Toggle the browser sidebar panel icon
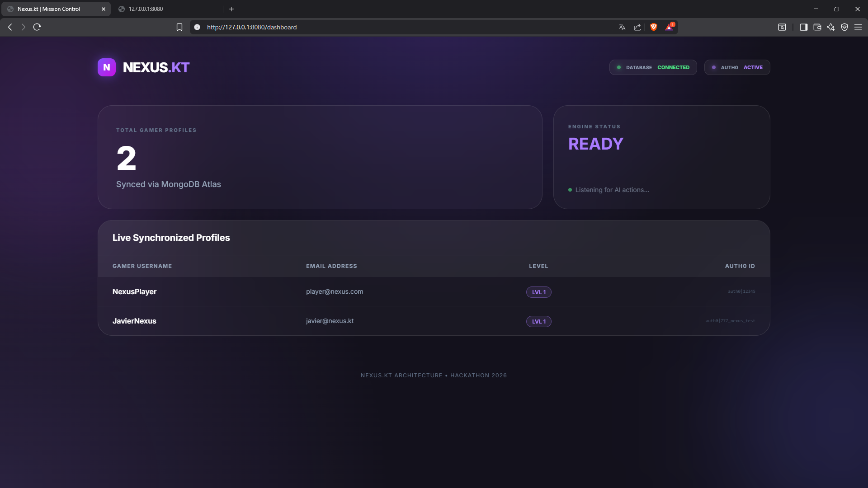Image resolution: width=868 pixels, height=488 pixels. click(x=803, y=27)
